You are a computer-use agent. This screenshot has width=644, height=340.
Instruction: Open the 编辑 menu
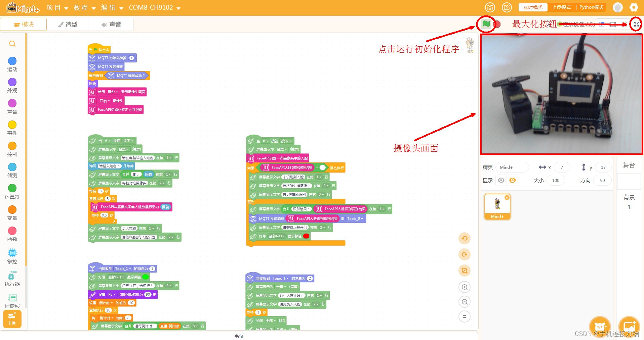(x=112, y=8)
